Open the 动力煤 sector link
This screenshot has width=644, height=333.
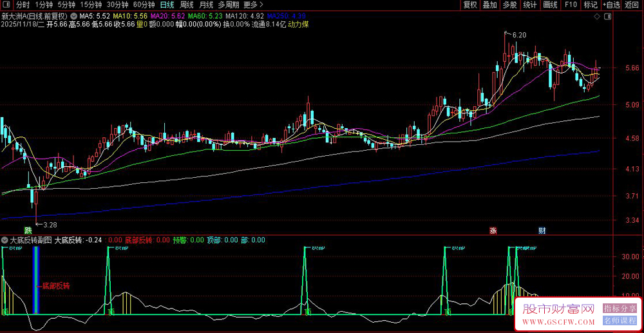[298, 24]
